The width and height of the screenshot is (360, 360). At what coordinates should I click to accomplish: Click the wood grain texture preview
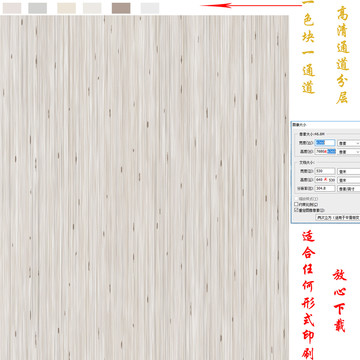[144, 187]
